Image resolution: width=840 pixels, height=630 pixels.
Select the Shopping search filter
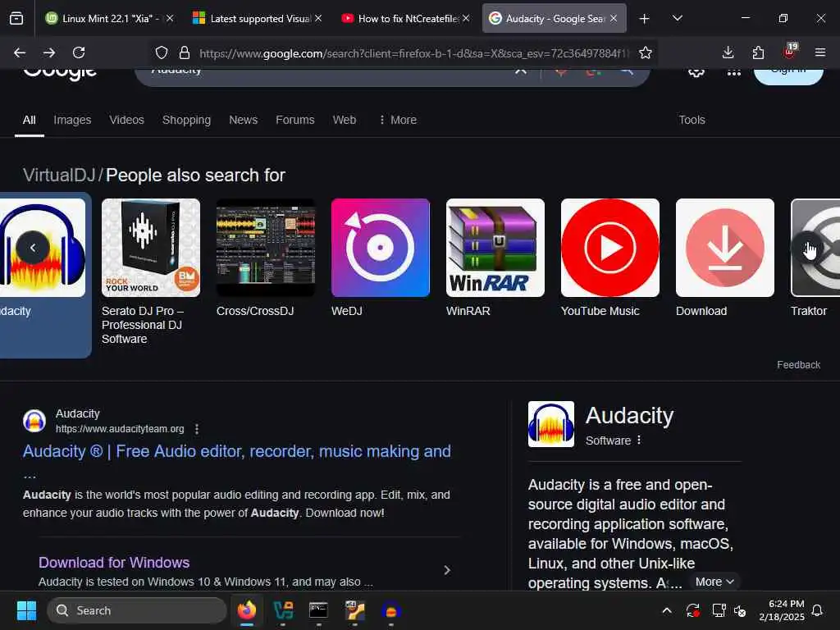coord(186,120)
